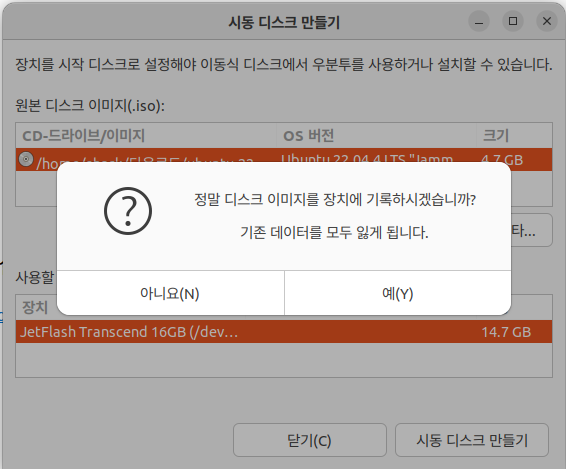Click the 닫기(C) button
This screenshot has height=469, width=566.
(x=310, y=440)
